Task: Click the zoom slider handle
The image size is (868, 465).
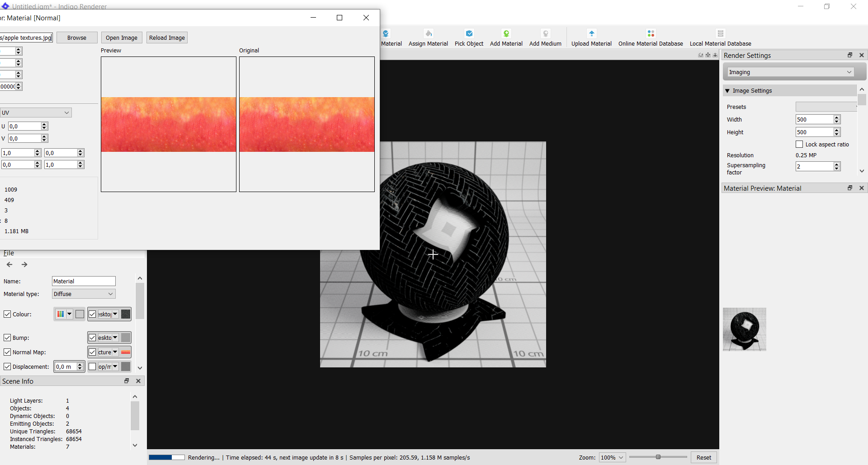Action: [658, 457]
